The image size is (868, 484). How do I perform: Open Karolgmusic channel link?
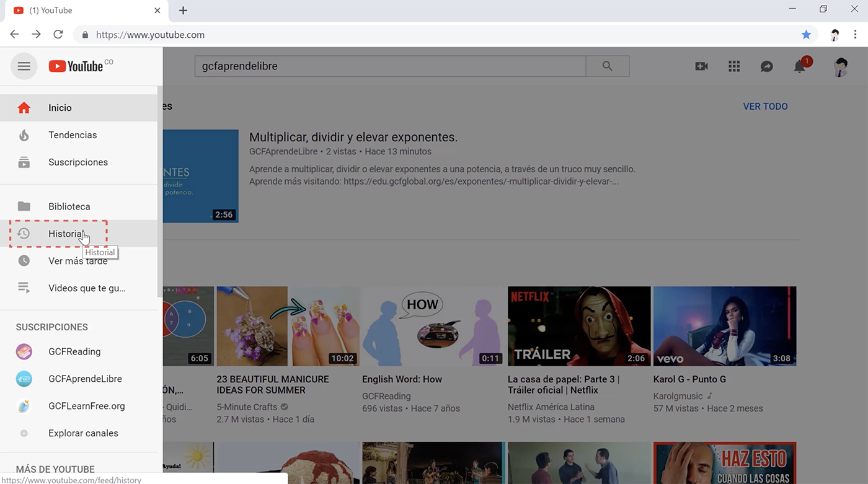(x=678, y=396)
